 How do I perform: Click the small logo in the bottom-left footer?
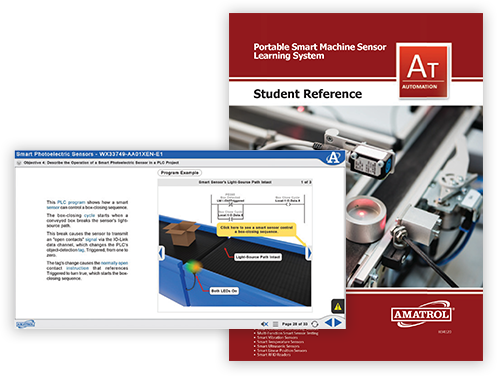pos(25,324)
